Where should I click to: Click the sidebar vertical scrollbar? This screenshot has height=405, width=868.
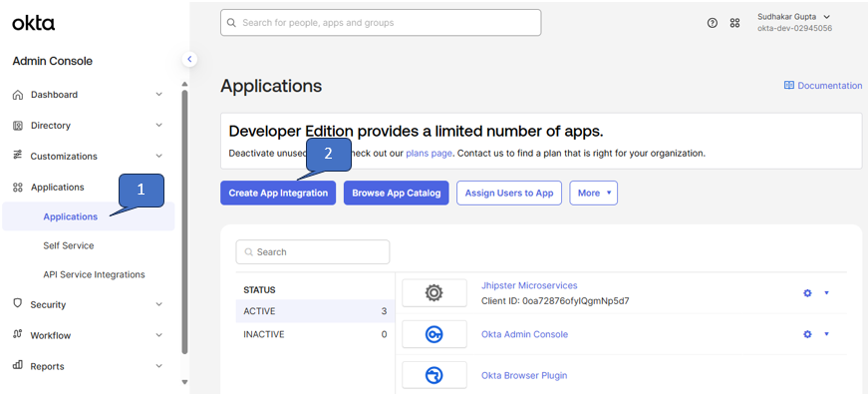point(185,221)
